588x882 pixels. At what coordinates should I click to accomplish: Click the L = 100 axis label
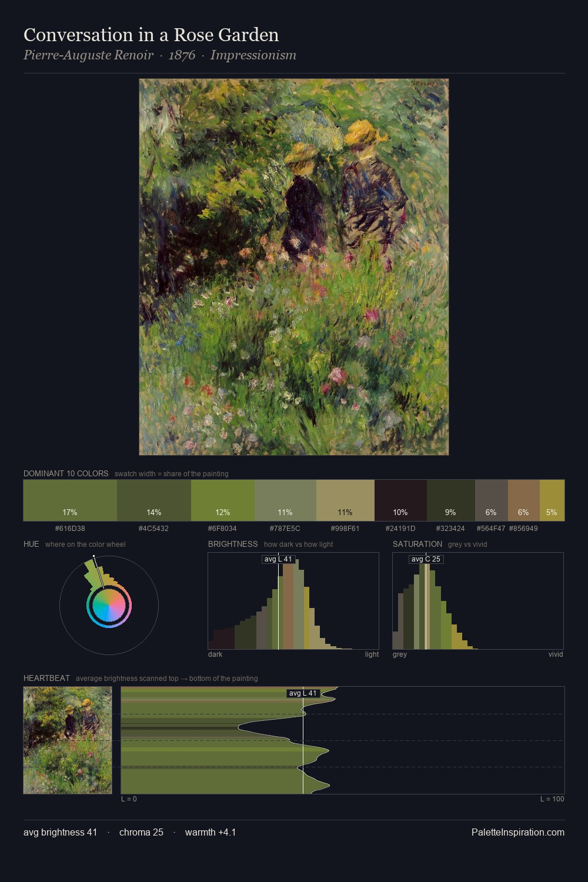[x=552, y=799]
